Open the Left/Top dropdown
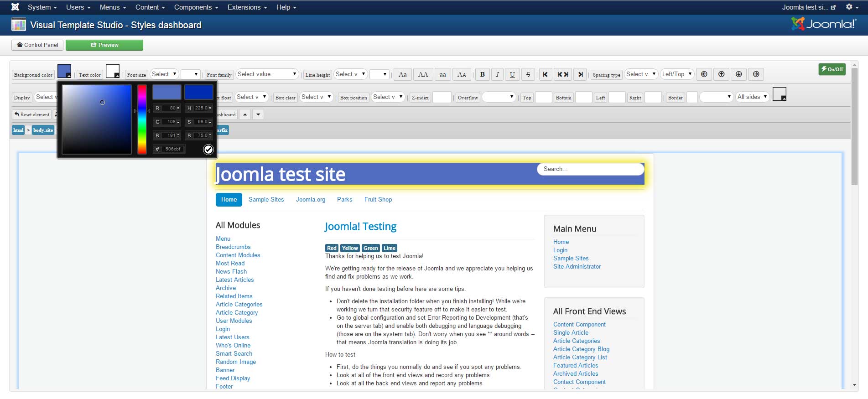The height and width of the screenshot is (399, 868). click(677, 74)
